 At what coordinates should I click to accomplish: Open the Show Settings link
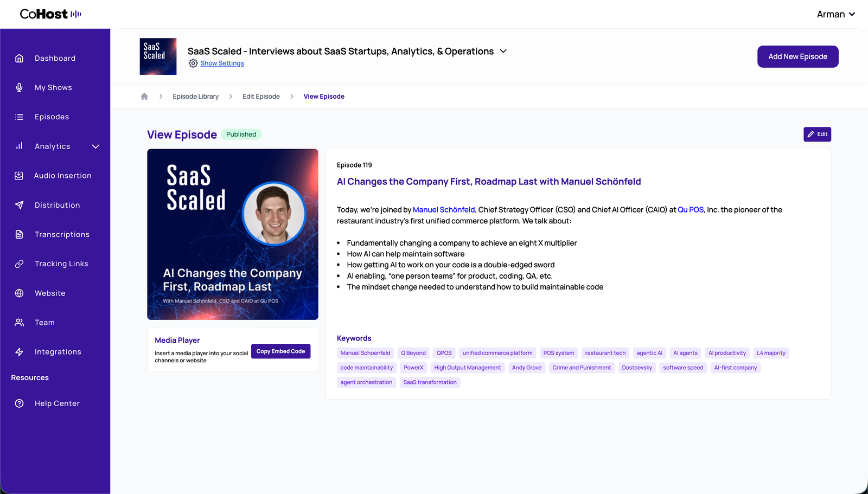click(x=222, y=63)
